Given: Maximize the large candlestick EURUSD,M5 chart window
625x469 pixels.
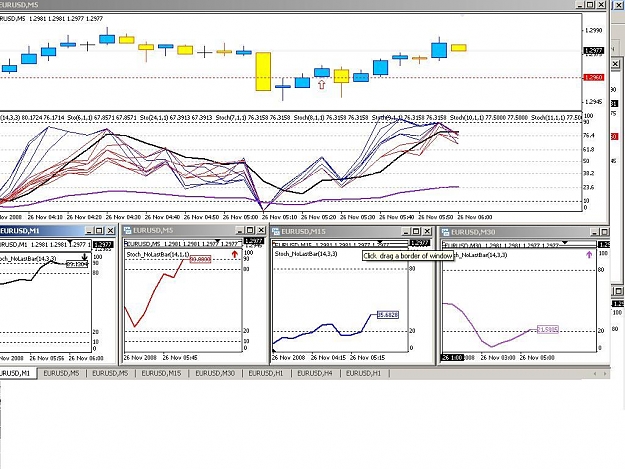Looking at the screenshot, I should [x=590, y=5].
